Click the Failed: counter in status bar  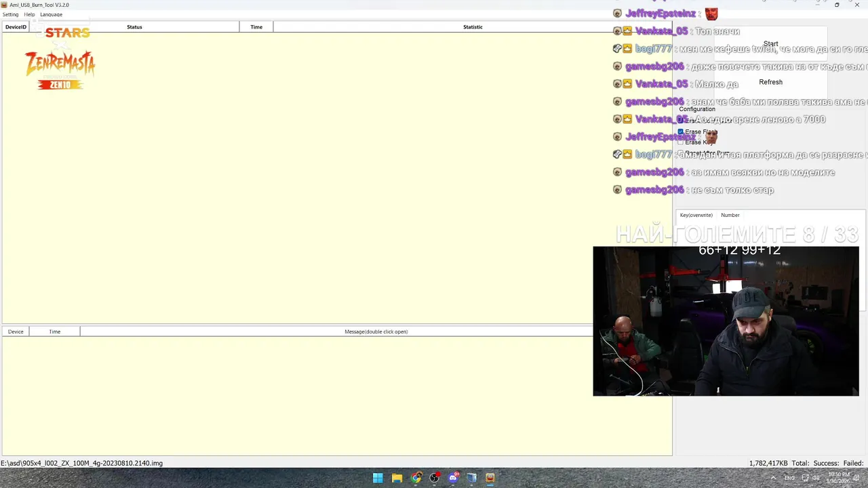(853, 463)
